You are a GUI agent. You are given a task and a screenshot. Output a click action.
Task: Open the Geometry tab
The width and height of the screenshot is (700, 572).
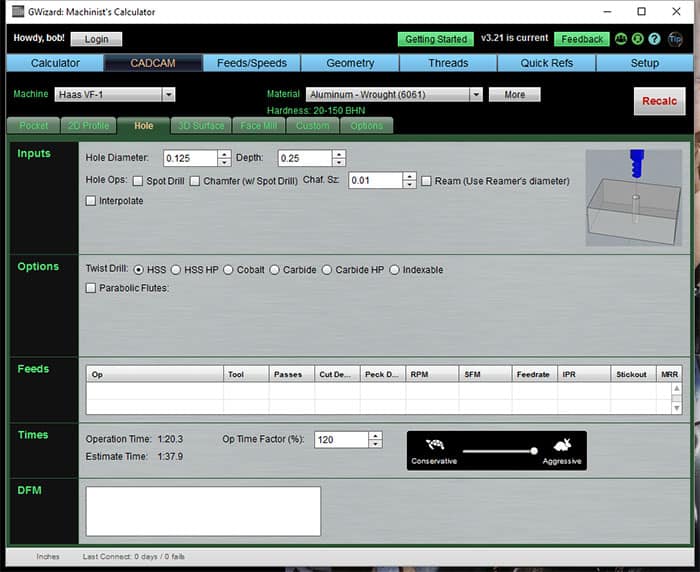pos(350,63)
